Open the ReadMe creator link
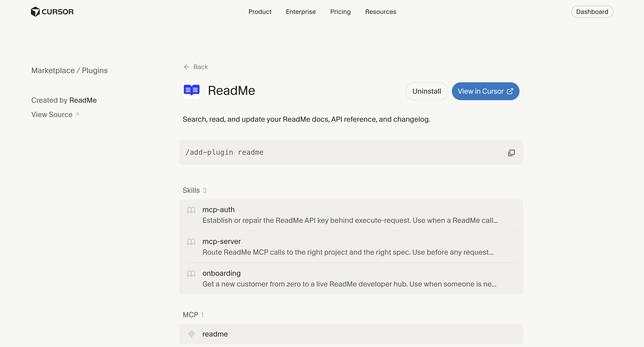 click(83, 100)
